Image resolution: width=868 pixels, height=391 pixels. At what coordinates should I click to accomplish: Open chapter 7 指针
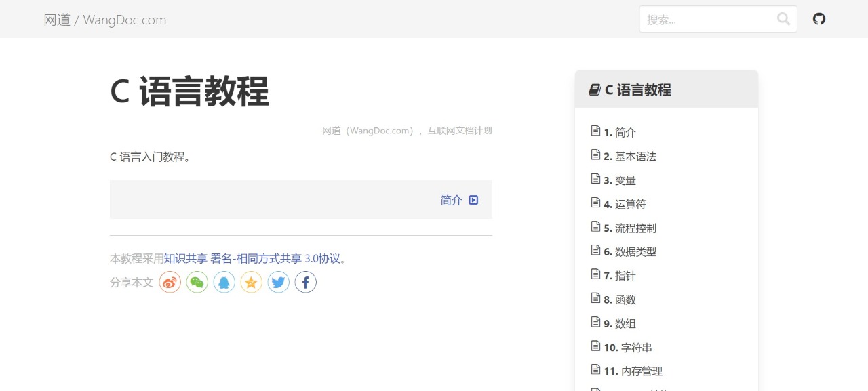click(x=620, y=275)
